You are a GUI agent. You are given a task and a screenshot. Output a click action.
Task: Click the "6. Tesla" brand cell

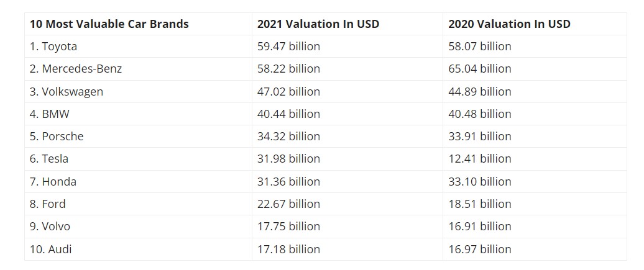(x=49, y=159)
